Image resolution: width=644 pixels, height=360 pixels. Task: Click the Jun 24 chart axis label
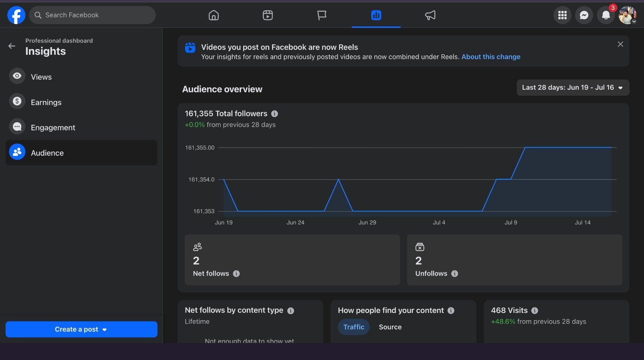click(x=295, y=222)
